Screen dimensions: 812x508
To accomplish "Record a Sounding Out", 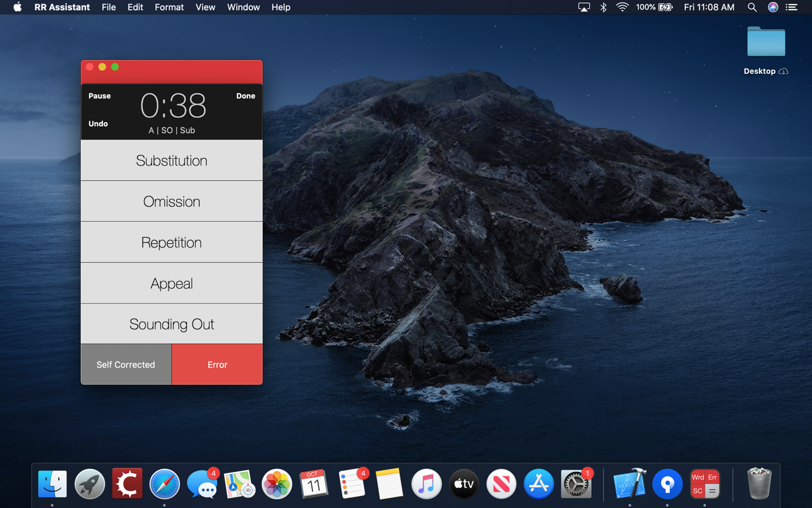I will 172,324.
